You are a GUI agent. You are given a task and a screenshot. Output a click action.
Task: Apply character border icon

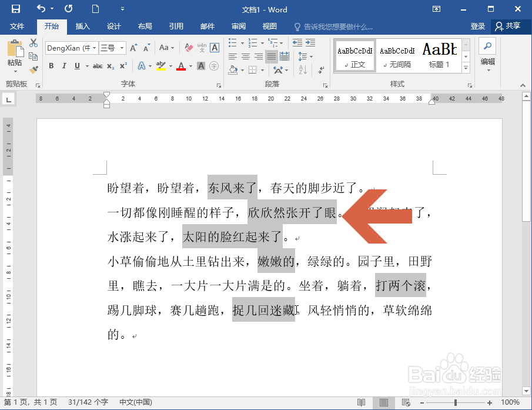[x=215, y=48]
